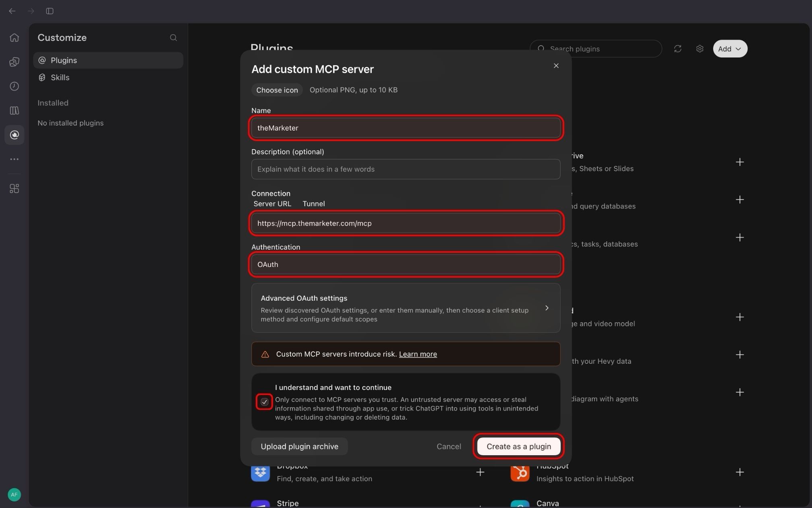812x508 pixels.
Task: Open the Authentication OAuth dropdown
Action: (406, 264)
